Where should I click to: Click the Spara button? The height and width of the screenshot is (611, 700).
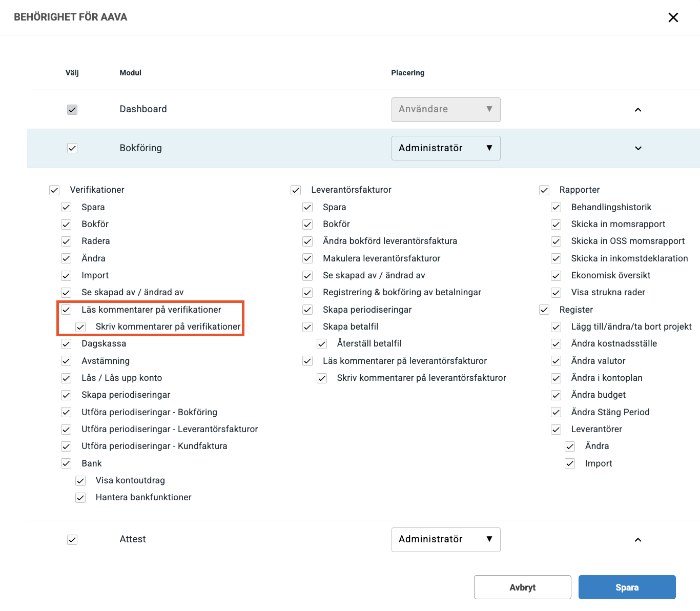[x=627, y=587]
